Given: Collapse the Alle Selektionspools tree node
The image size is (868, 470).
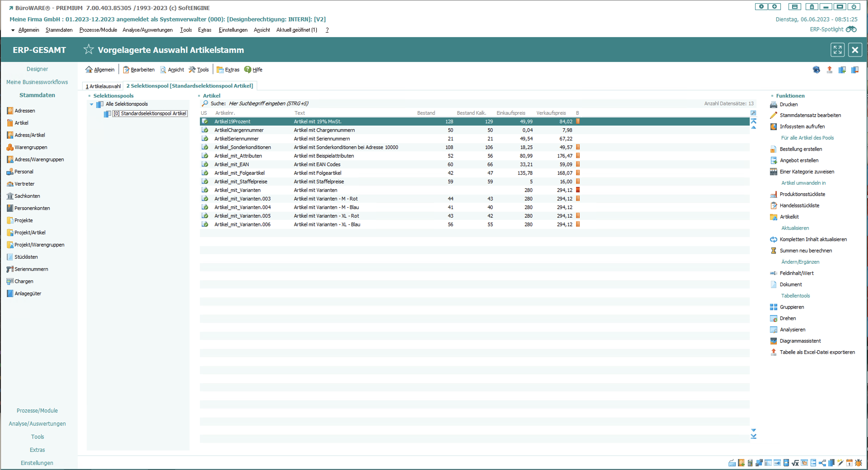Looking at the screenshot, I should pos(91,104).
